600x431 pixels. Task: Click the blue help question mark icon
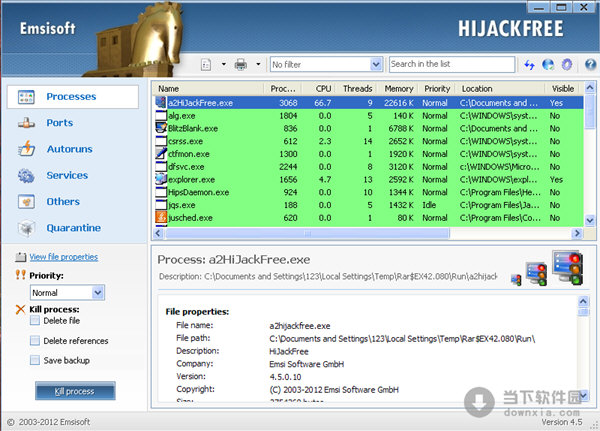pyautogui.click(x=590, y=65)
